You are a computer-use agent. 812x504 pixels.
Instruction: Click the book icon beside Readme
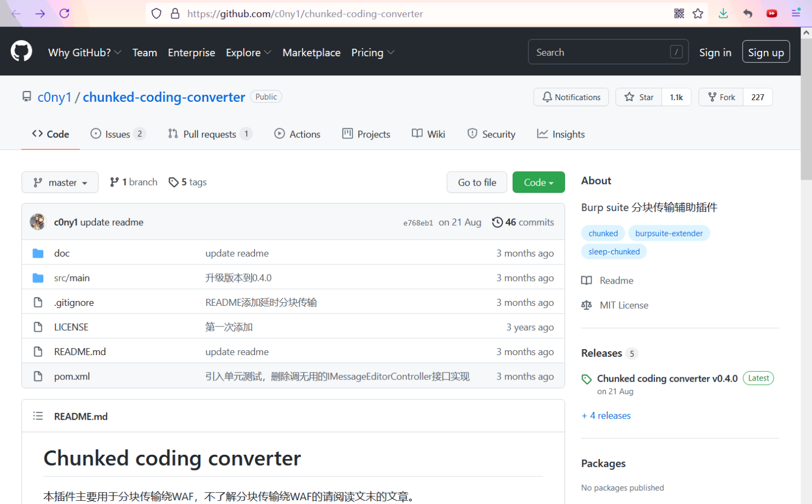[x=587, y=280]
